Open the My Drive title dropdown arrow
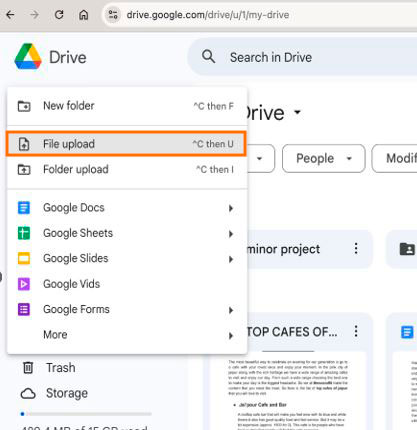This screenshot has width=417, height=430. coord(297,112)
